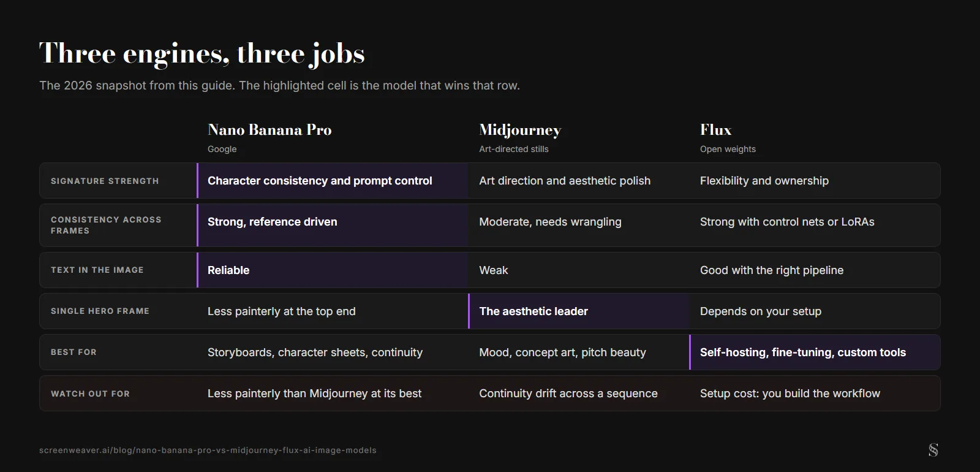
Task: Select the "Open weights" subheading
Action: (x=728, y=149)
